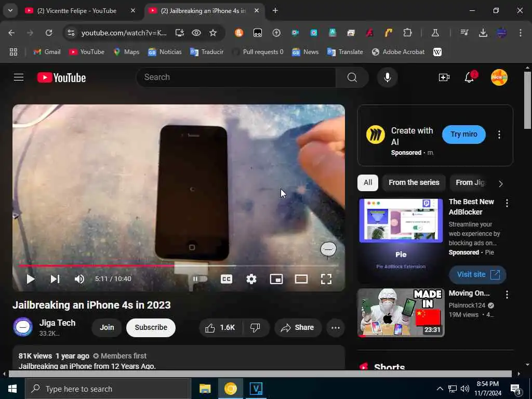Click taskbar search box
Viewport: 532px width, 399px height.
coord(108,389)
